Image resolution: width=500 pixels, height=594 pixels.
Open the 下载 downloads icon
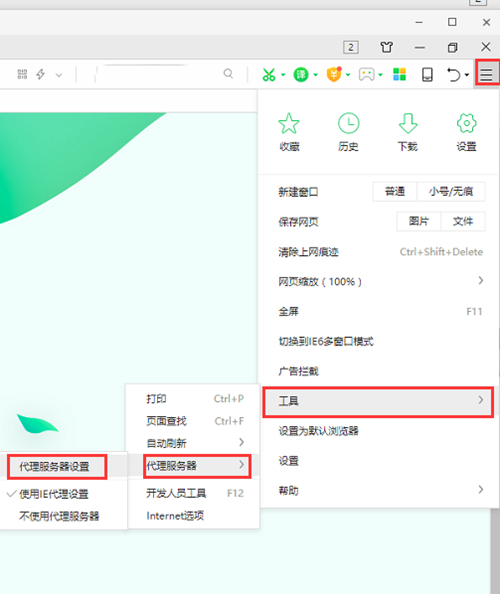point(408,132)
